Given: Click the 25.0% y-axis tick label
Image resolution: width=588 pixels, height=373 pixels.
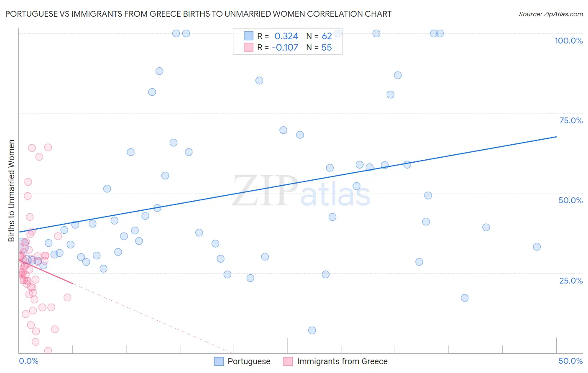Looking at the screenshot, I should point(571,281).
